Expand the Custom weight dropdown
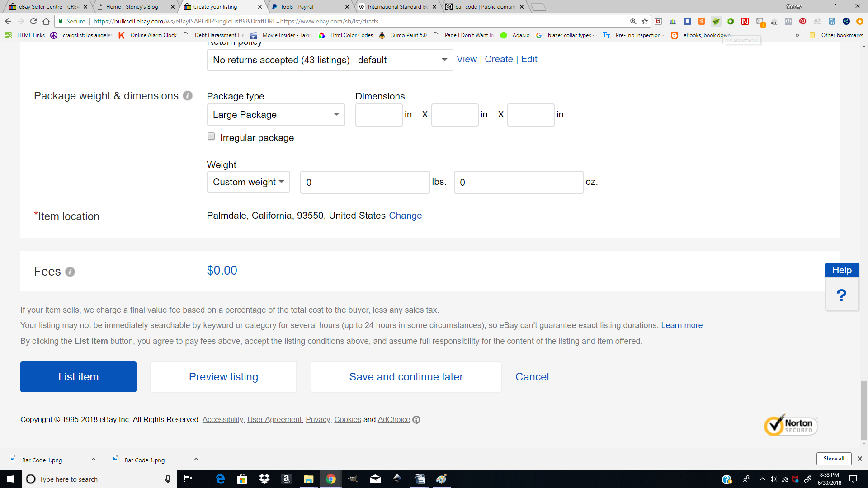This screenshot has height=488, width=868. [248, 183]
